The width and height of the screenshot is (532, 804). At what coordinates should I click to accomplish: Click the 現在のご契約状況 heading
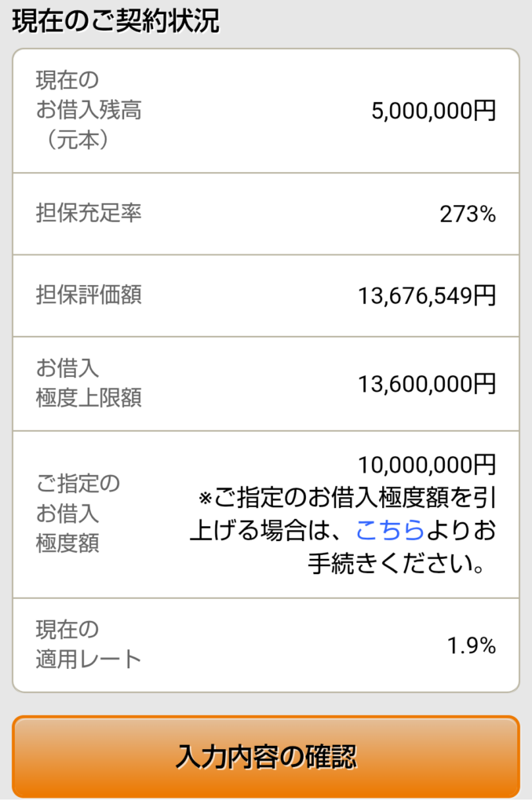pyautogui.click(x=115, y=21)
